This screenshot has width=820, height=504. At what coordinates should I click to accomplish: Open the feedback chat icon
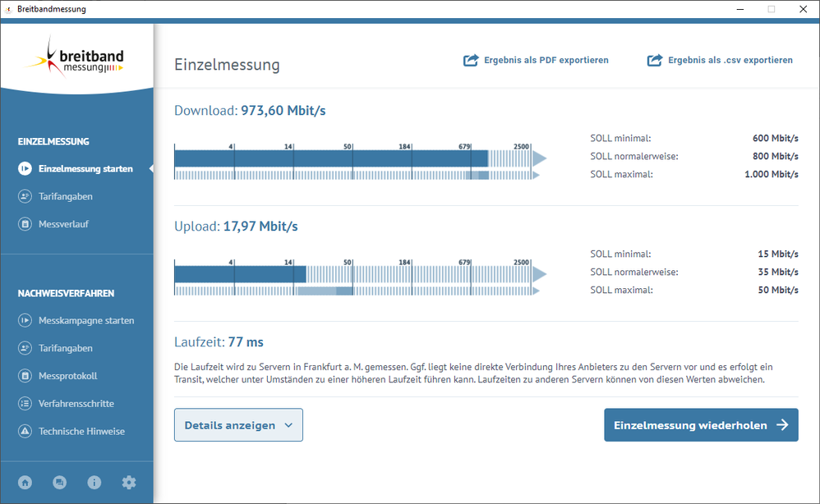(59, 483)
